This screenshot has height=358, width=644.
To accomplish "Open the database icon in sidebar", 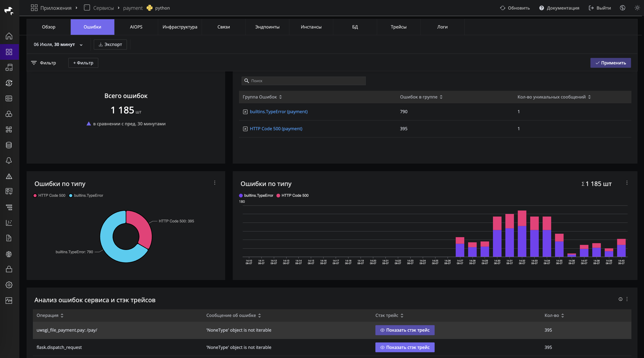I will point(9,145).
